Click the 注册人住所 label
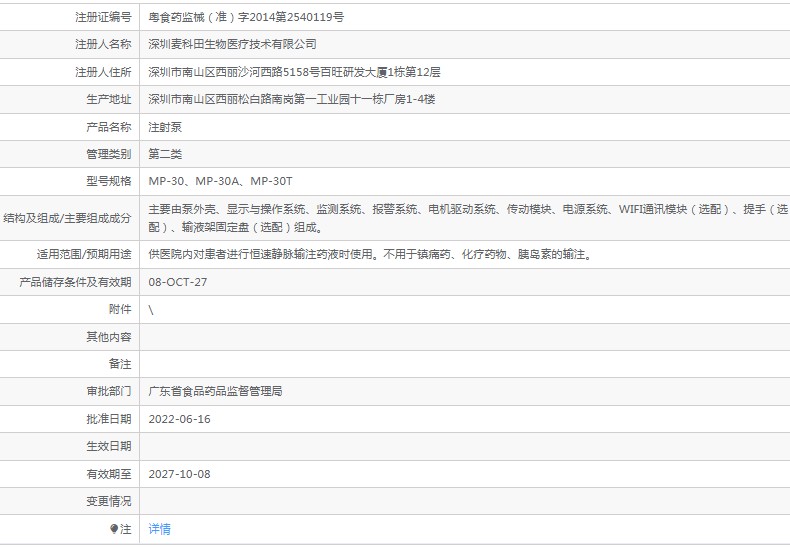This screenshot has width=790, height=554. coord(103,72)
